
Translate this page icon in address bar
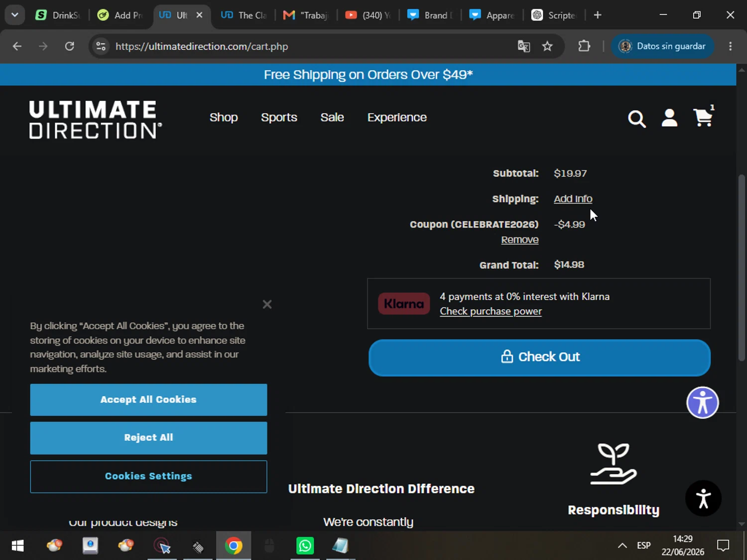point(524,46)
